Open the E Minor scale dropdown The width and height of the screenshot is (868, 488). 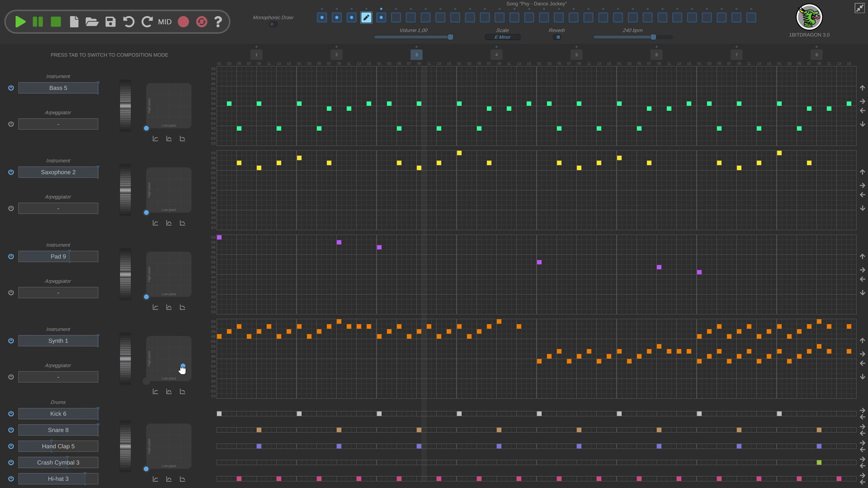click(502, 37)
